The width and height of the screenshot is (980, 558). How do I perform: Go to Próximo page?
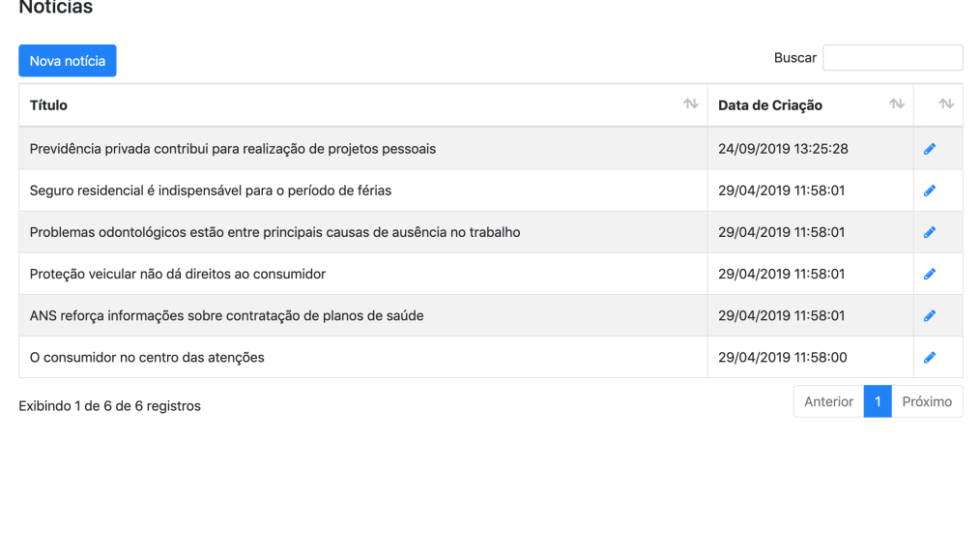pos(927,401)
